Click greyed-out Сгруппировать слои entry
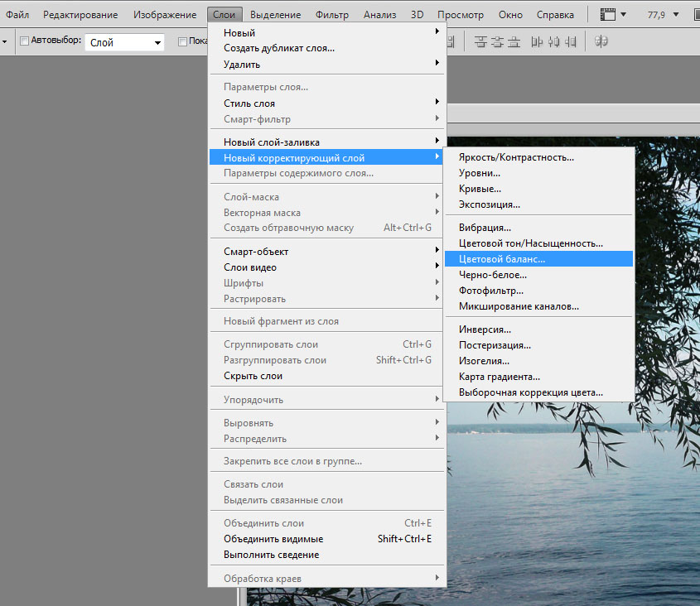This screenshot has width=700, height=606. 326,344
